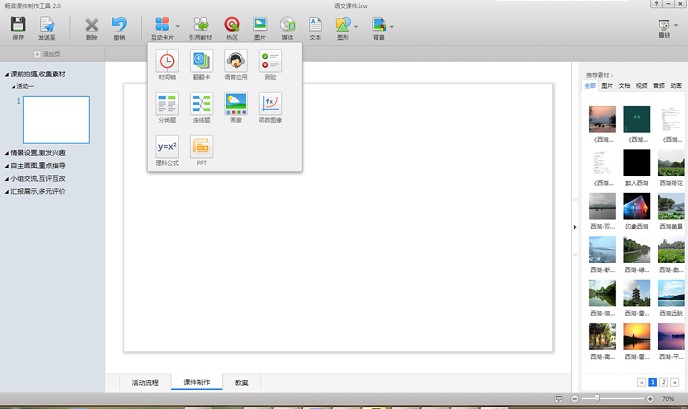Click the 保存 (Save) floppy disk icon
This screenshot has height=409, width=688.
pyautogui.click(x=18, y=24)
